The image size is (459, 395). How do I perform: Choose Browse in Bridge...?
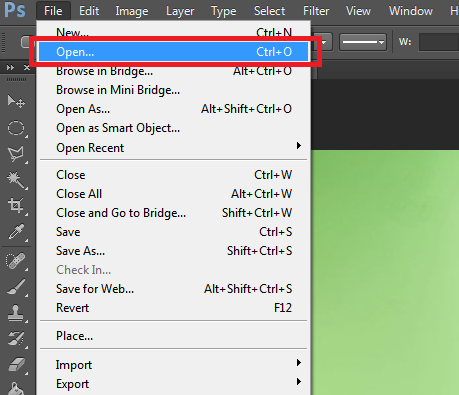pos(173,71)
